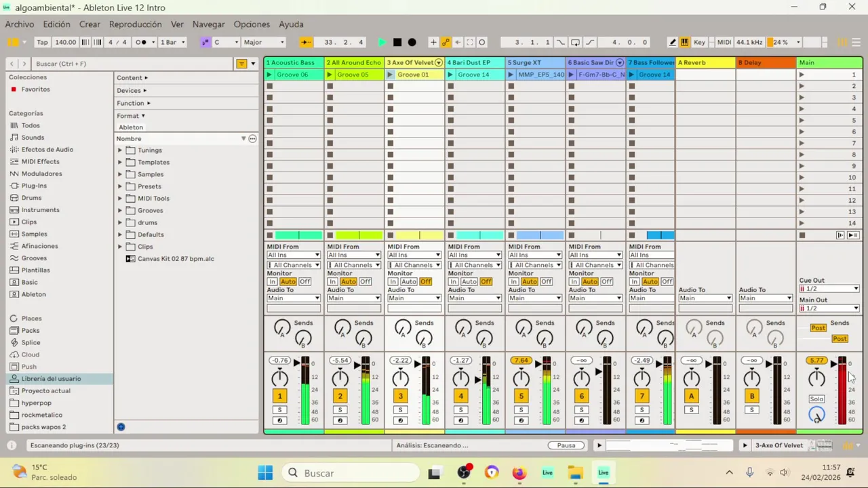Click the info view toggle in the status bar
Image resolution: width=868 pixels, height=488 pixels.
coord(12,445)
